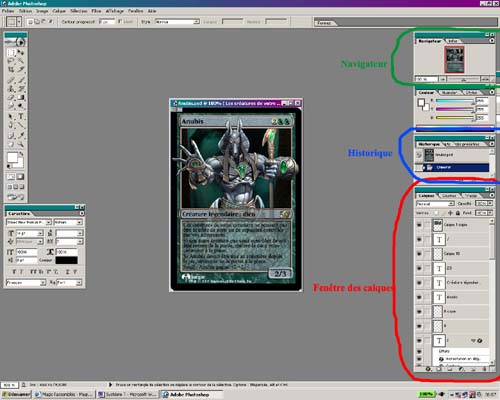Select the Path Selection tool
500x400 pixels.
(x=11, y=116)
